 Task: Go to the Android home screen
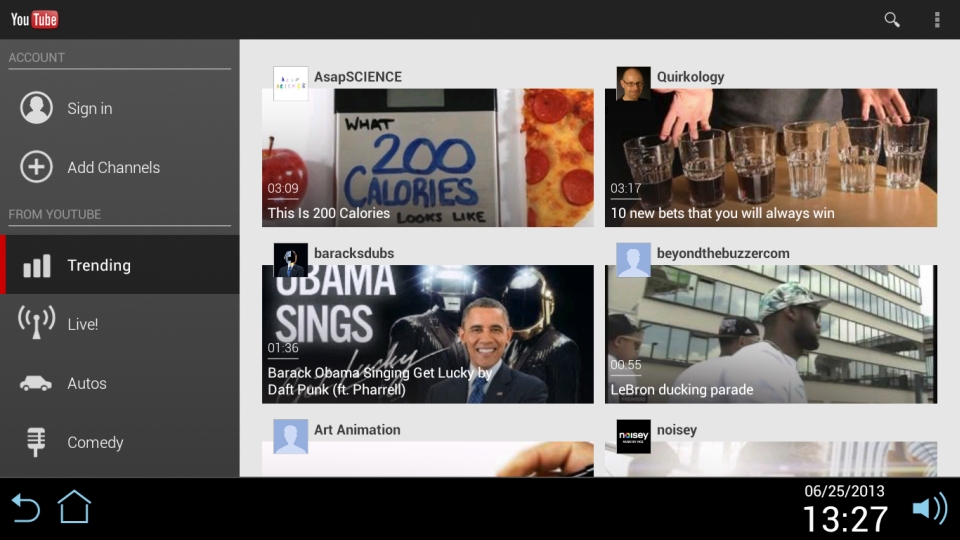[x=74, y=507]
